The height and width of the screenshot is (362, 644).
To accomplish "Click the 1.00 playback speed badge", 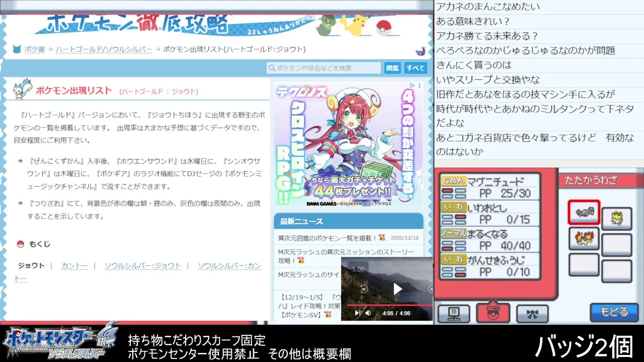I will pyautogui.click(x=358, y=269).
